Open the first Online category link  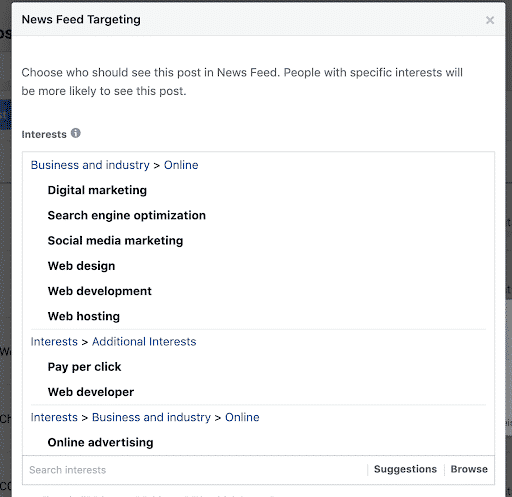pos(181,165)
